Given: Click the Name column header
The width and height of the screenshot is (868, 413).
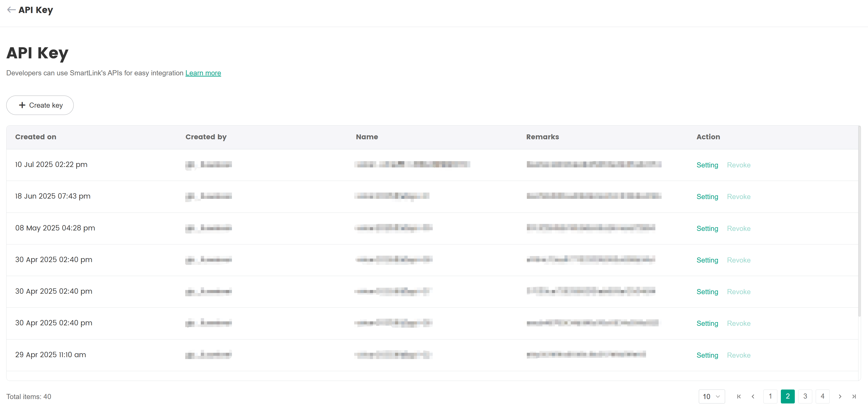Looking at the screenshot, I should coord(367,137).
